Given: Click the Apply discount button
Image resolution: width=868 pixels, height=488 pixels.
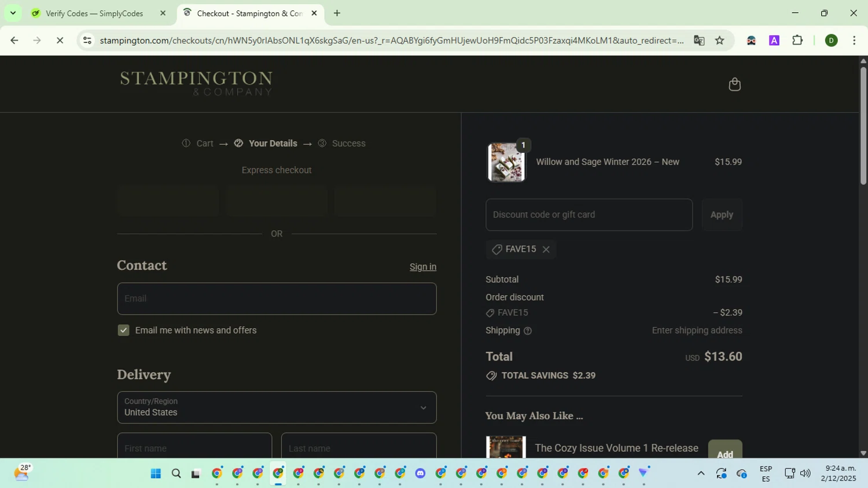Looking at the screenshot, I should click(x=722, y=215).
